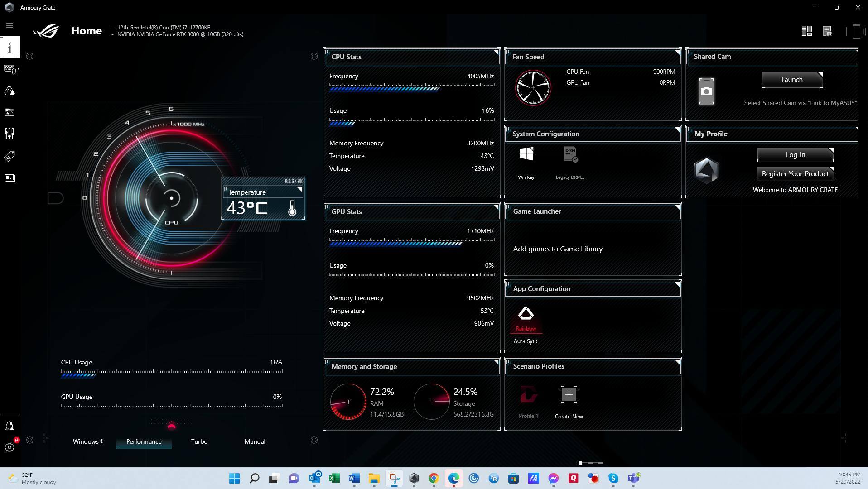Click the Log In button
This screenshot has width=868, height=489.
click(795, 155)
